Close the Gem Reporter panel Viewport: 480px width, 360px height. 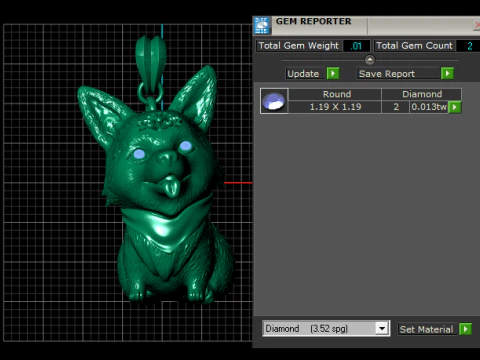coord(477,25)
